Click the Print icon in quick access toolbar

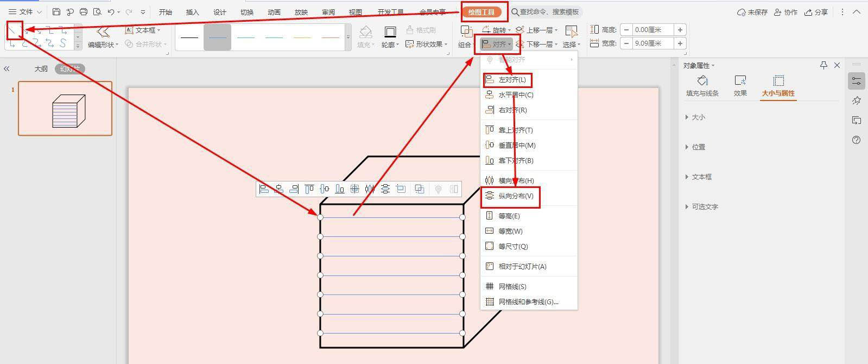click(83, 11)
